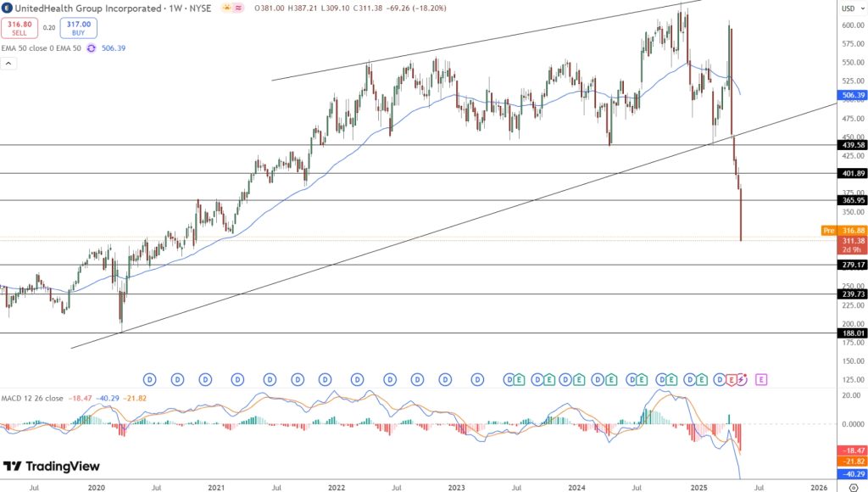Click the pink approximate-equals data icon

point(239,8)
